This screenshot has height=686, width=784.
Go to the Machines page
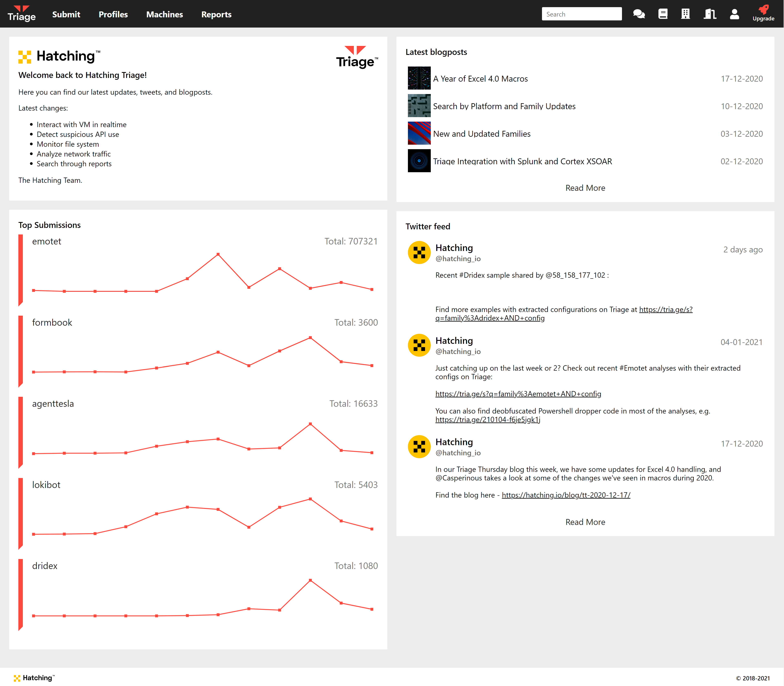[x=165, y=14]
